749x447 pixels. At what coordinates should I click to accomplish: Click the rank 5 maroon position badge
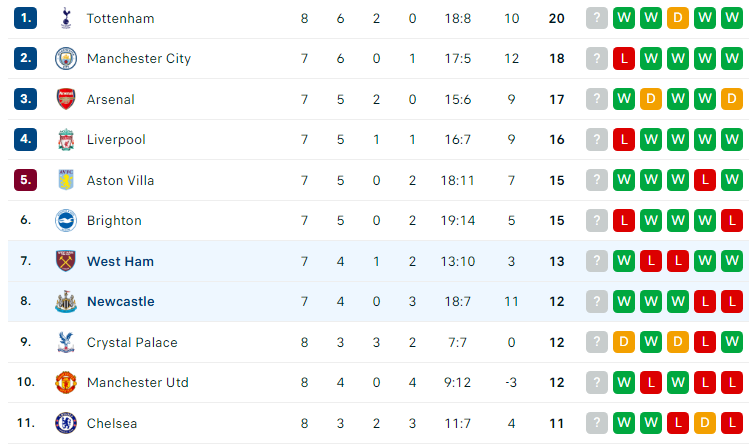[25, 180]
